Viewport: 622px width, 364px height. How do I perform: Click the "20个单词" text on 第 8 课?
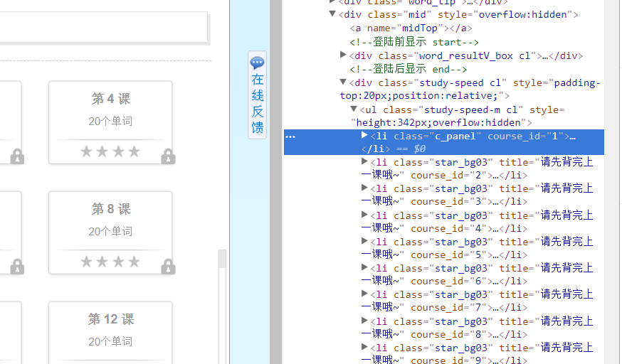point(110,231)
